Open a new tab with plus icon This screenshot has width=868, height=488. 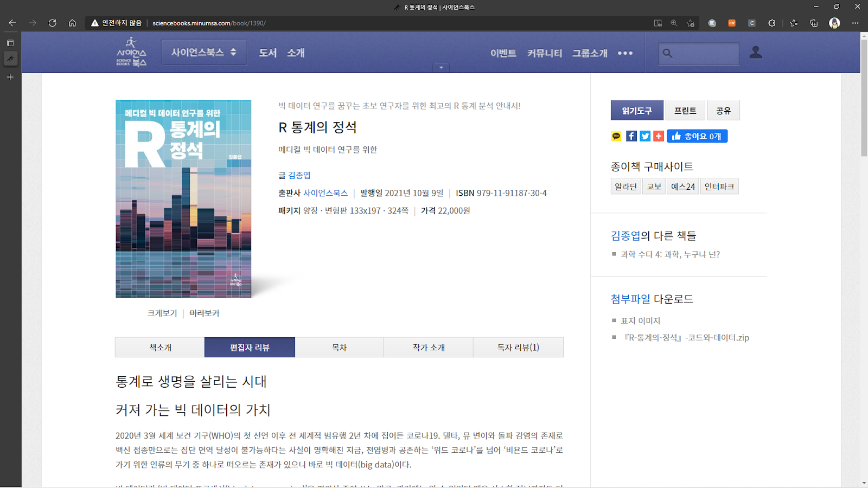pyautogui.click(x=10, y=77)
